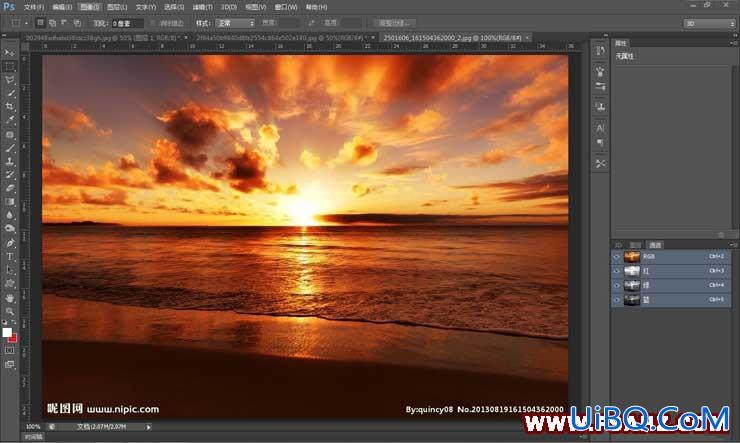Select the Hand tool

click(9, 298)
